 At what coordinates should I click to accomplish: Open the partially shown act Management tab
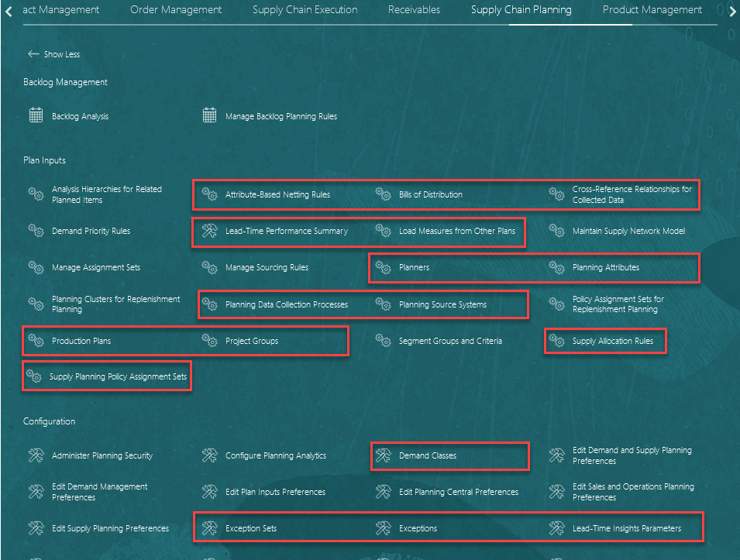61,9
